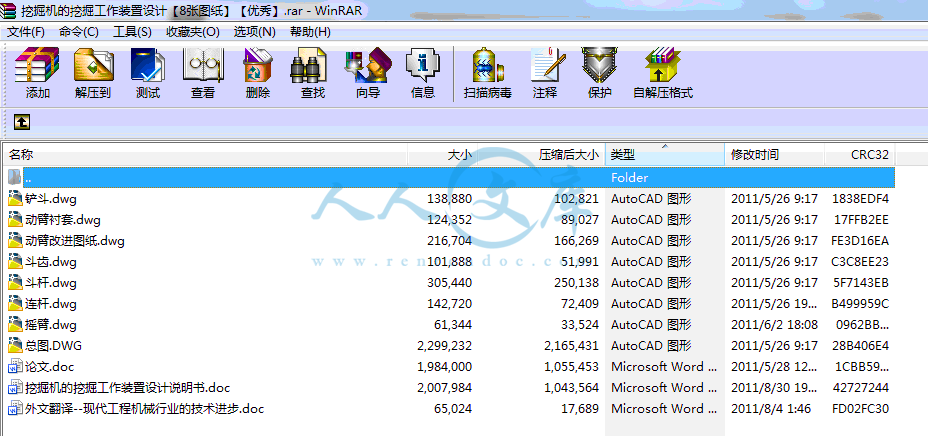Screen dimensions: 928x436
Task: Click packed size value 1,055,453
Action: click(571, 367)
